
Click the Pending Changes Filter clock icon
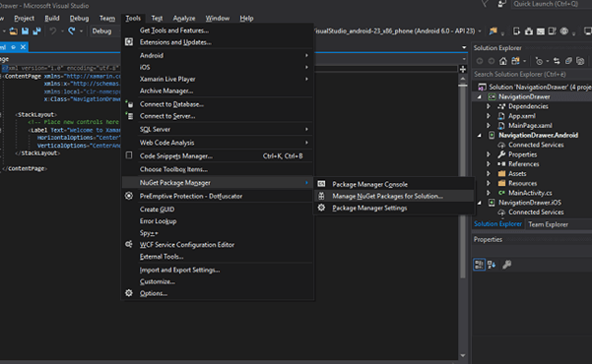tap(539, 61)
